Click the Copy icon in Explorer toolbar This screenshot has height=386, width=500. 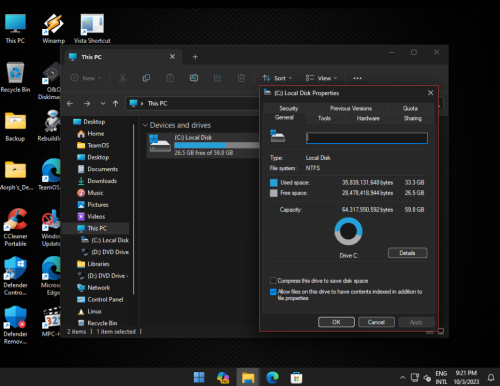point(146,78)
